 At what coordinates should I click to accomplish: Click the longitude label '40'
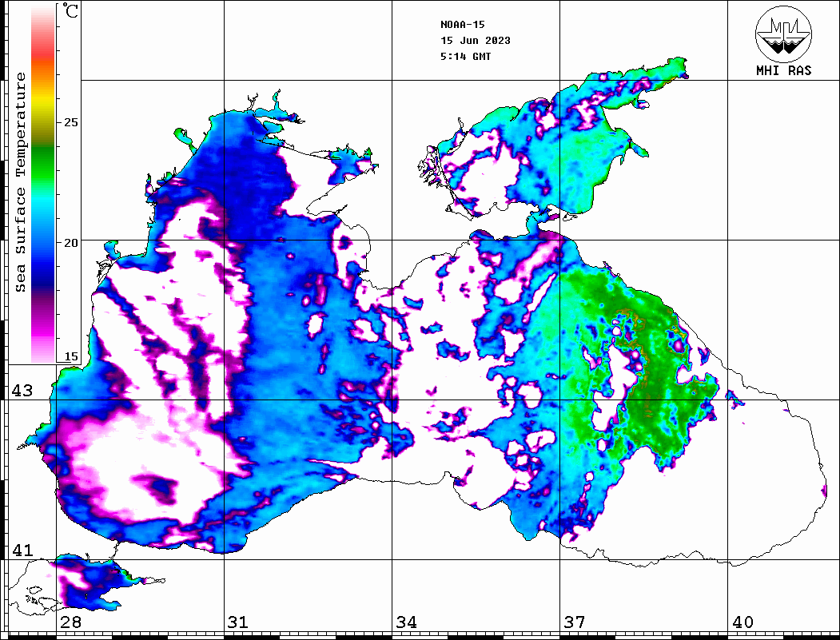pyautogui.click(x=742, y=622)
